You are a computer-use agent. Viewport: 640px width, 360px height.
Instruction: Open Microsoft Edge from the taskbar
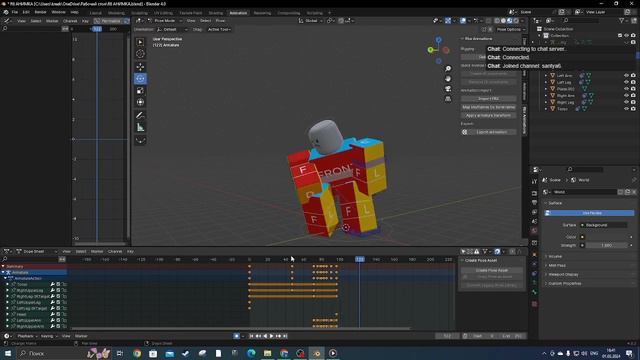coord(251,353)
